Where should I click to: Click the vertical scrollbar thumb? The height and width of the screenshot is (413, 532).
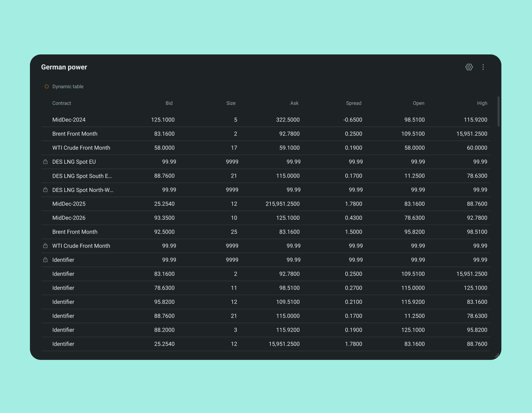(498, 112)
